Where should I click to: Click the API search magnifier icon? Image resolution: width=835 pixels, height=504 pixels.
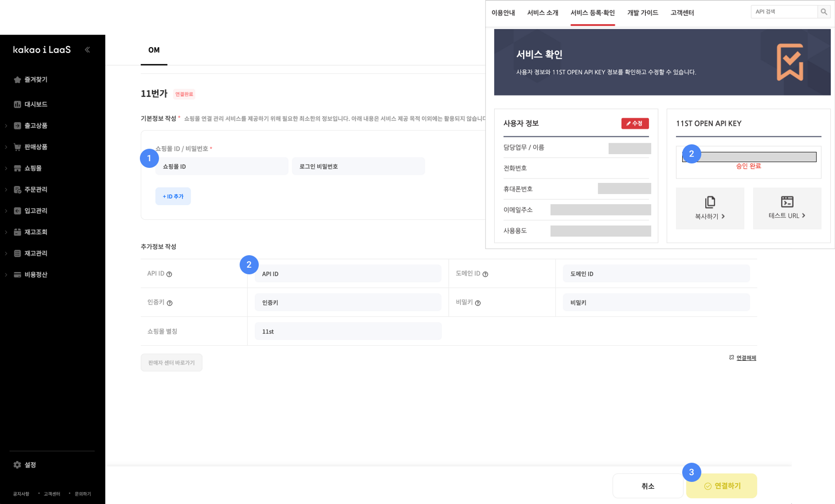click(x=823, y=12)
